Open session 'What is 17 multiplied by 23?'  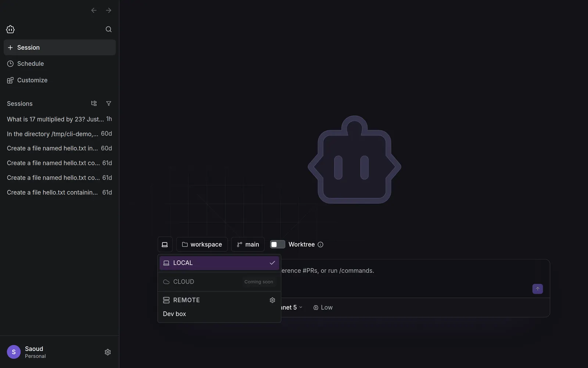click(60, 119)
